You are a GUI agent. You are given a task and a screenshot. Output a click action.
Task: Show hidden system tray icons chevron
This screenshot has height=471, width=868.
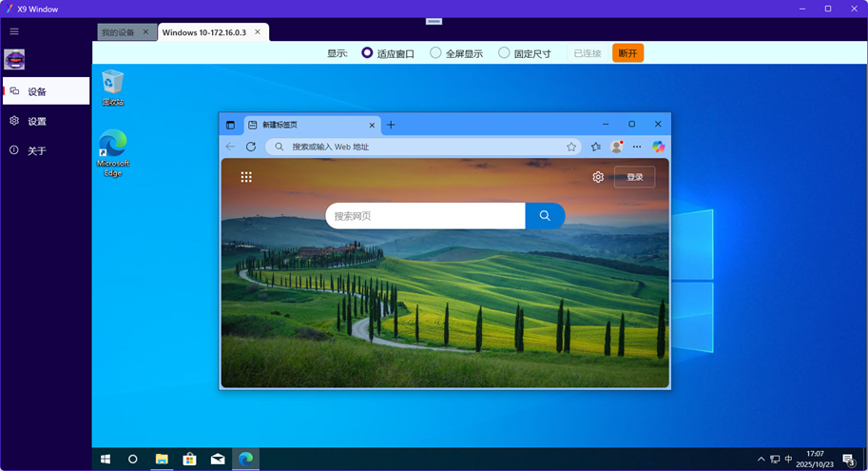pos(761,460)
